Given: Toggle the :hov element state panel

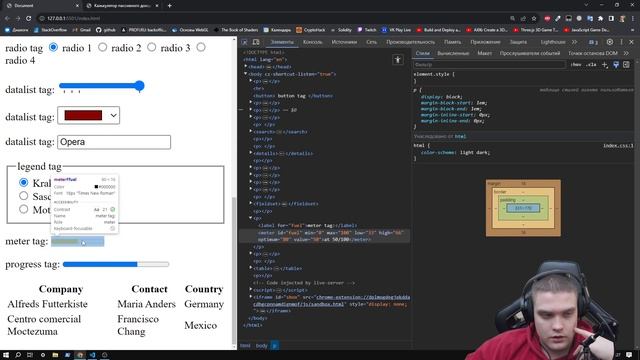Looking at the screenshot, I should (576, 65).
